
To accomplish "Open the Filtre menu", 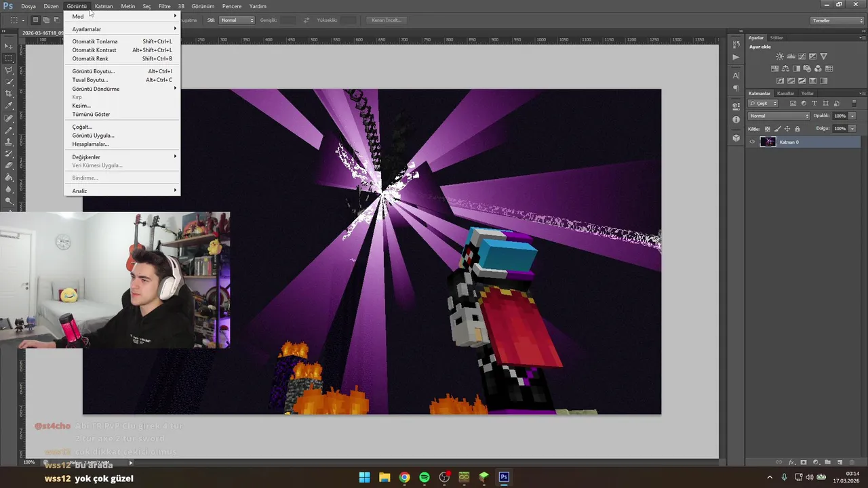I will tap(165, 6).
